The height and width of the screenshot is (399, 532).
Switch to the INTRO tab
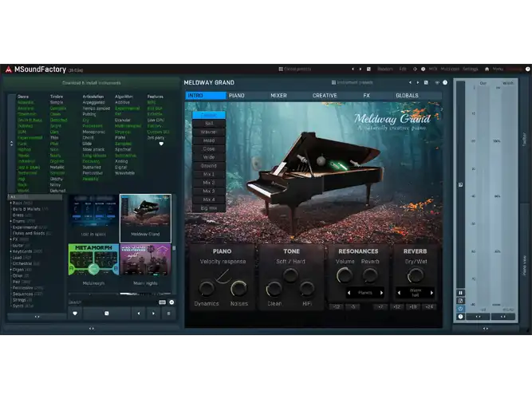(206, 96)
